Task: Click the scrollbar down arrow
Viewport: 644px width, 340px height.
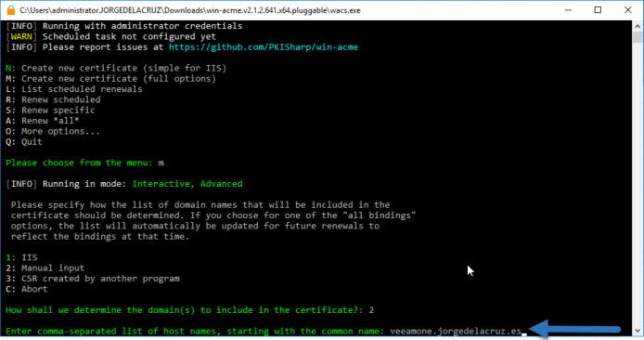Action: point(638,331)
